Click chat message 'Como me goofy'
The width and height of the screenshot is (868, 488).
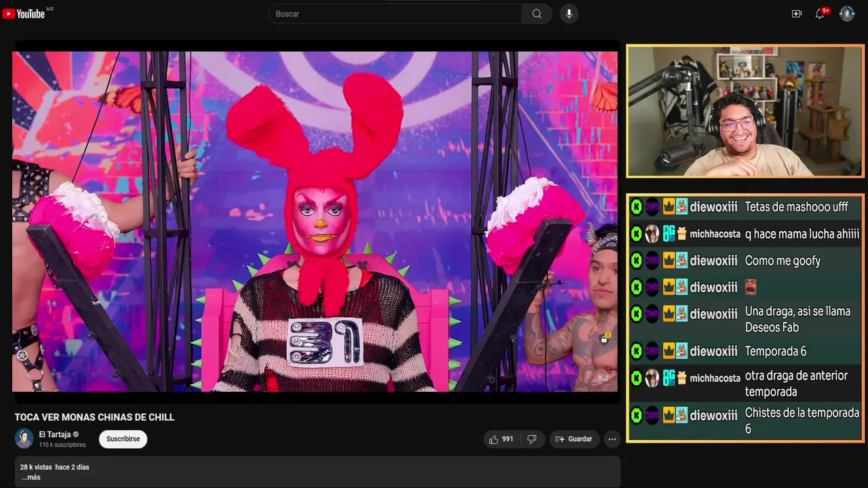click(783, 261)
